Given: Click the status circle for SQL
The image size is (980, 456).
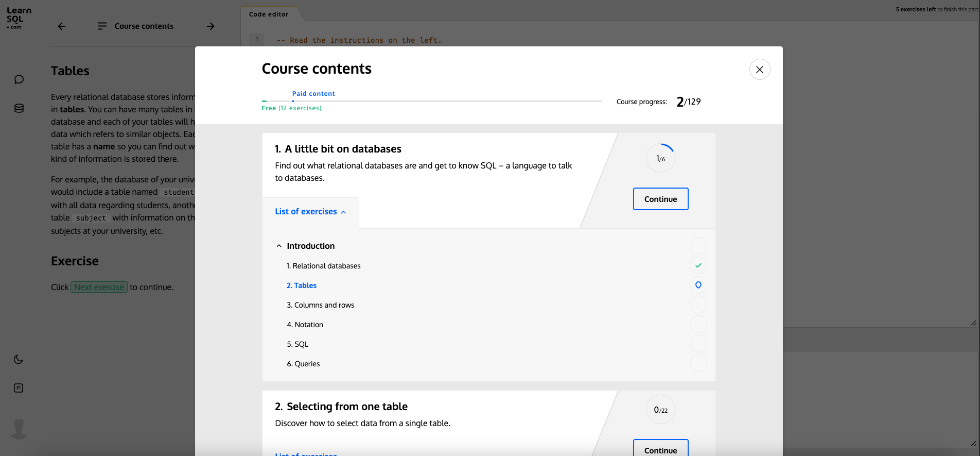Looking at the screenshot, I should tap(698, 344).
